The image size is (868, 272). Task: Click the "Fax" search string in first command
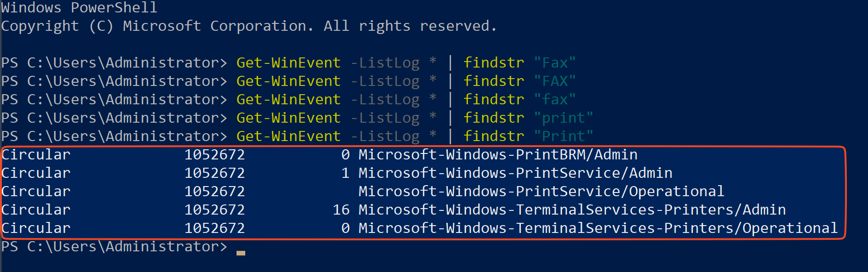tap(555, 62)
